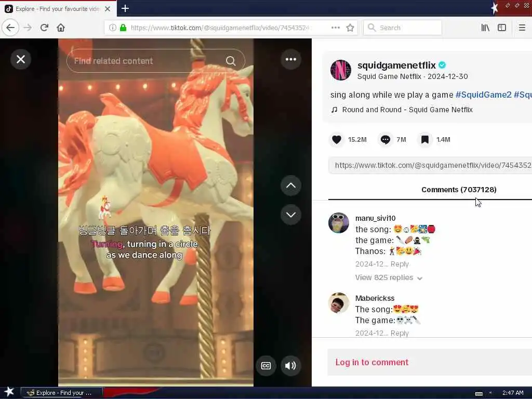Open the Maberickss username

375,298
